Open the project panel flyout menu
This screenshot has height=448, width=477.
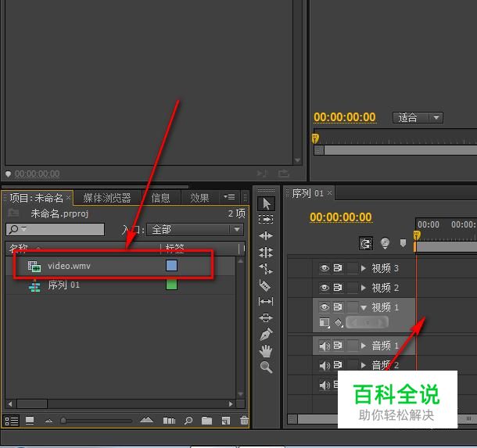(x=229, y=197)
